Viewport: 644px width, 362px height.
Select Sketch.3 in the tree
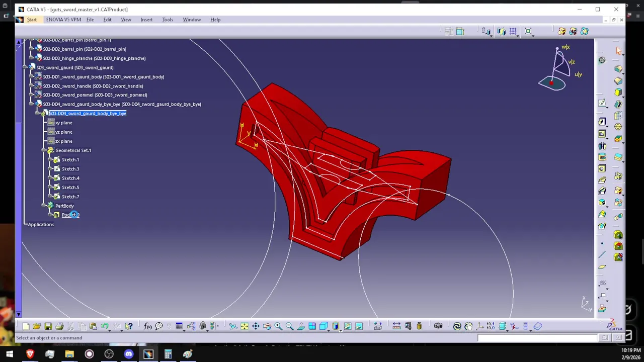click(x=70, y=169)
